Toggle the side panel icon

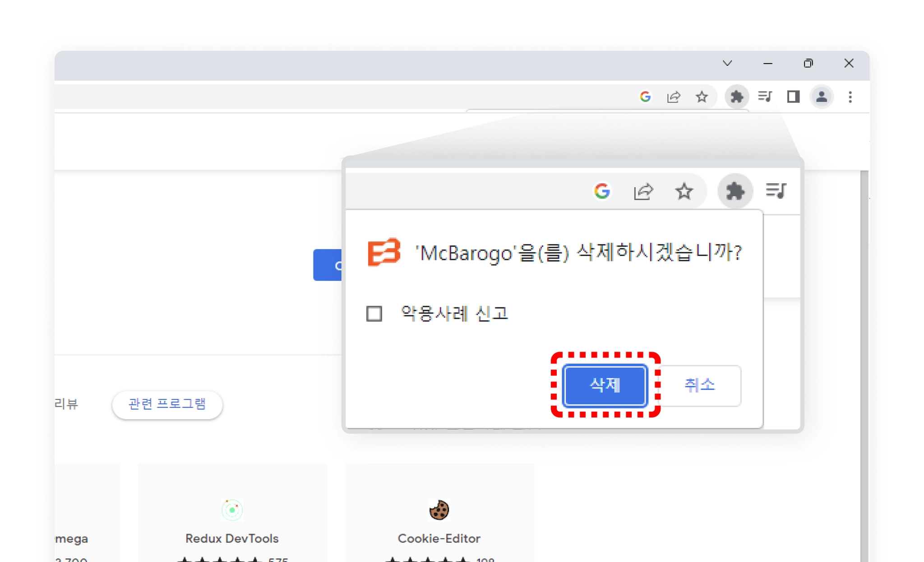click(x=793, y=97)
